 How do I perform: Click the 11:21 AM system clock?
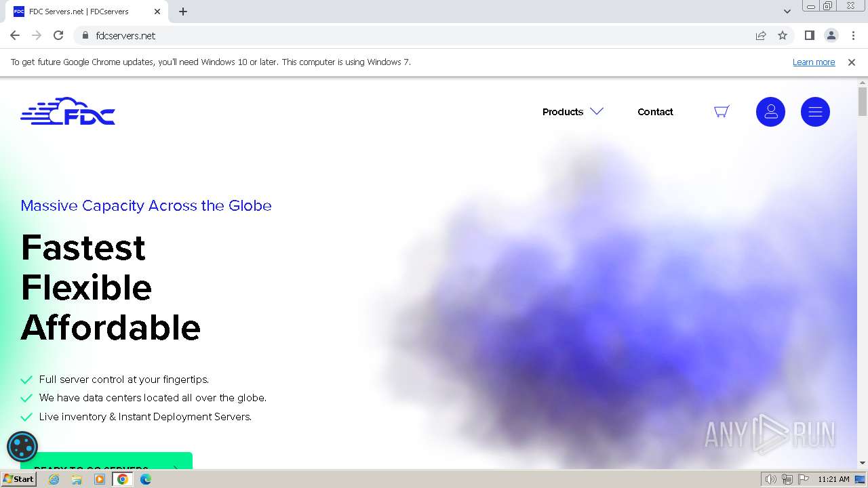(833, 479)
